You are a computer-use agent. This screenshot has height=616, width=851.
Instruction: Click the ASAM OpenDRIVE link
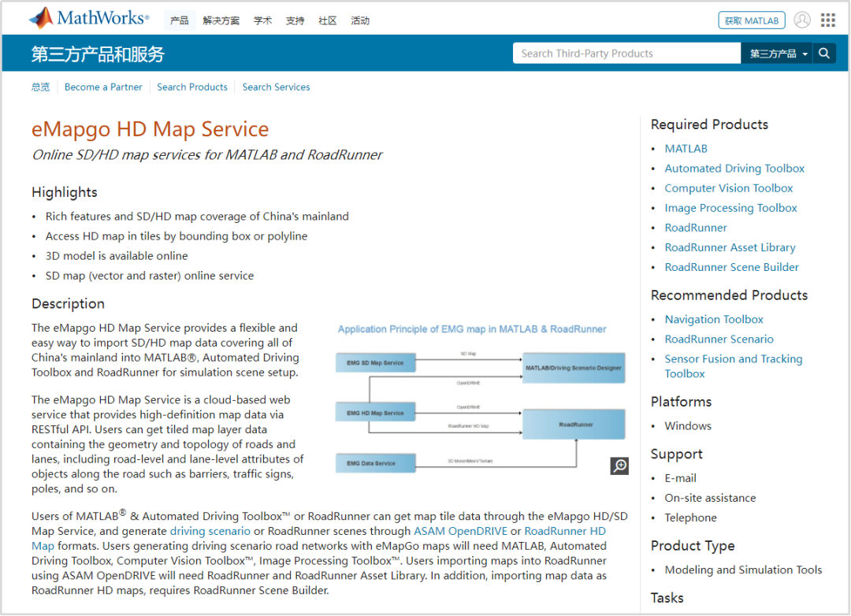[x=460, y=531]
